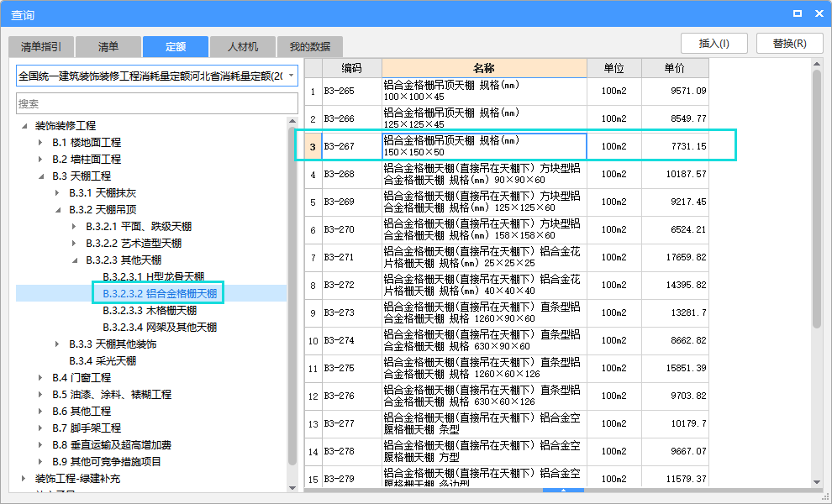Click table scrollbar up arrow

817,64
